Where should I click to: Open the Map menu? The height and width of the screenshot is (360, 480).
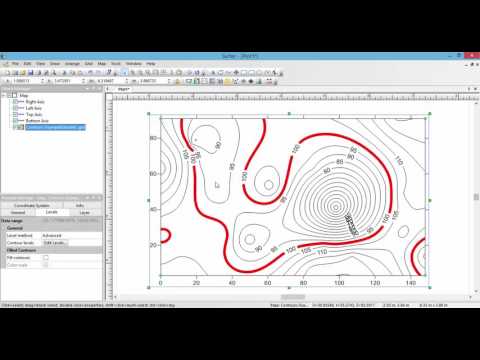pos(102,64)
